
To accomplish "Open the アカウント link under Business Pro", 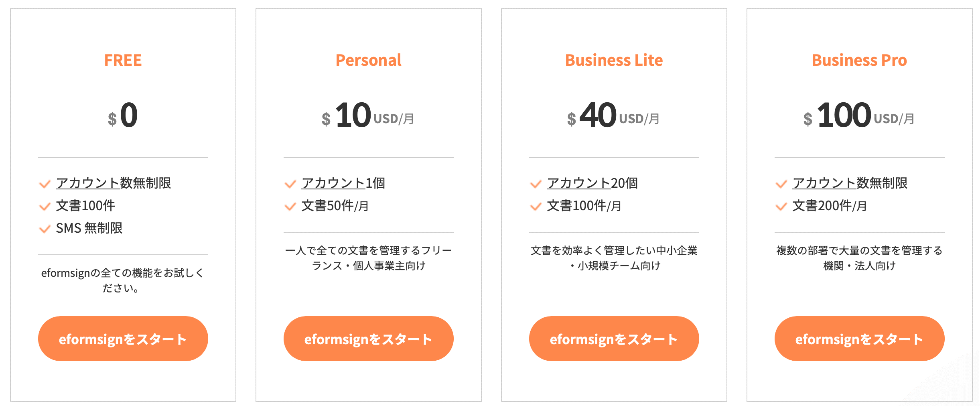I will pyautogui.click(x=824, y=183).
